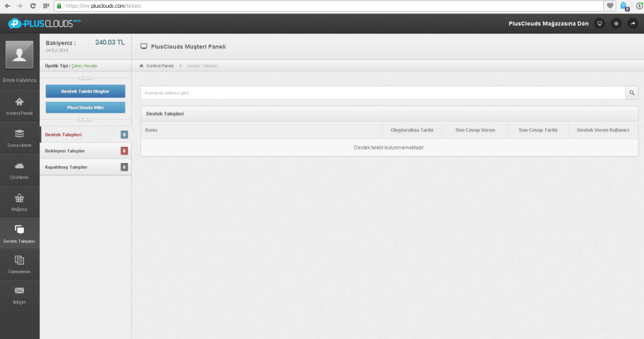
Task: Go back with browser back arrow
Action: [x=7, y=6]
